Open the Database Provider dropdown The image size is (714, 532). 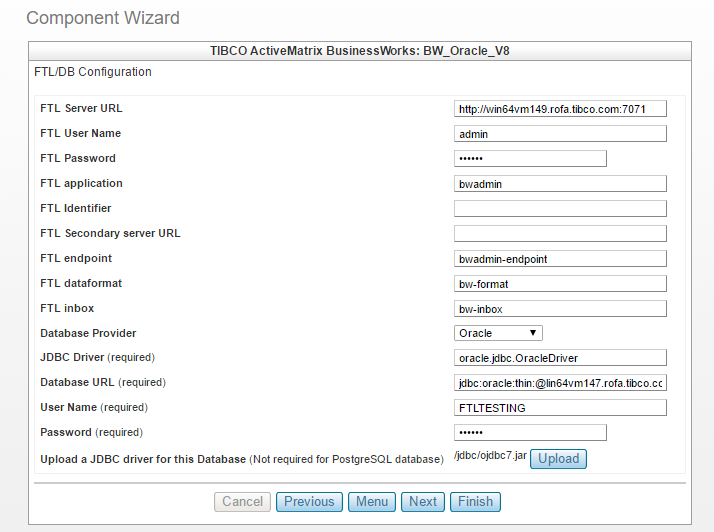(498, 333)
